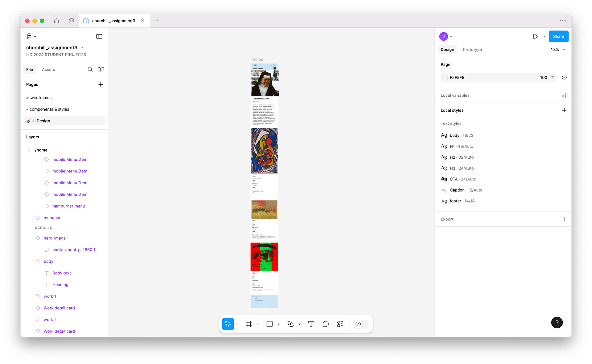Click the user avatar J

click(x=444, y=36)
